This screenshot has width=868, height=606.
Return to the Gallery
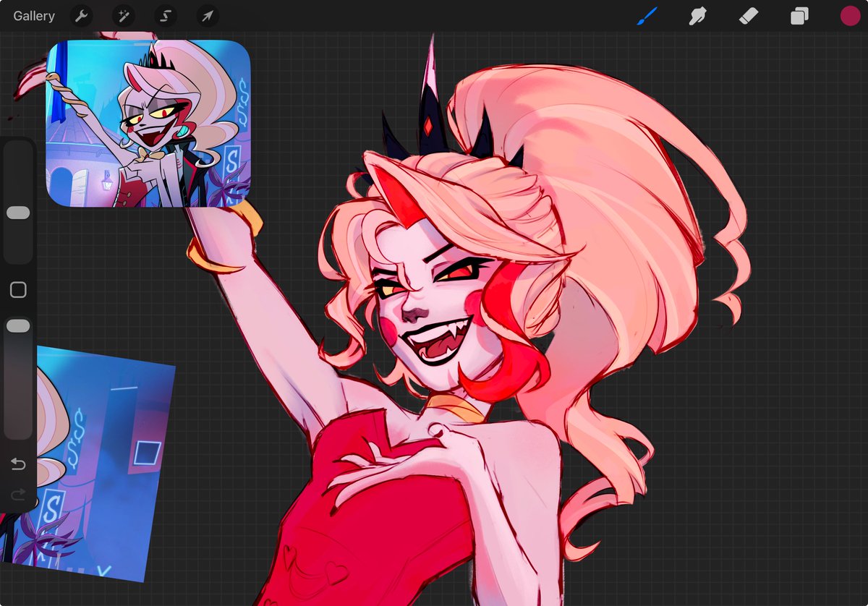pos(34,16)
